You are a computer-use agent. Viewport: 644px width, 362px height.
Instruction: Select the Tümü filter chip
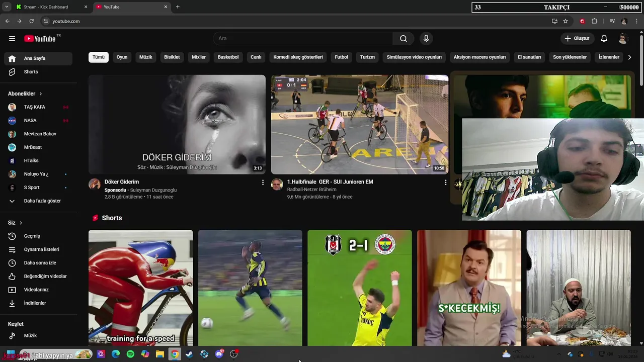click(99, 57)
